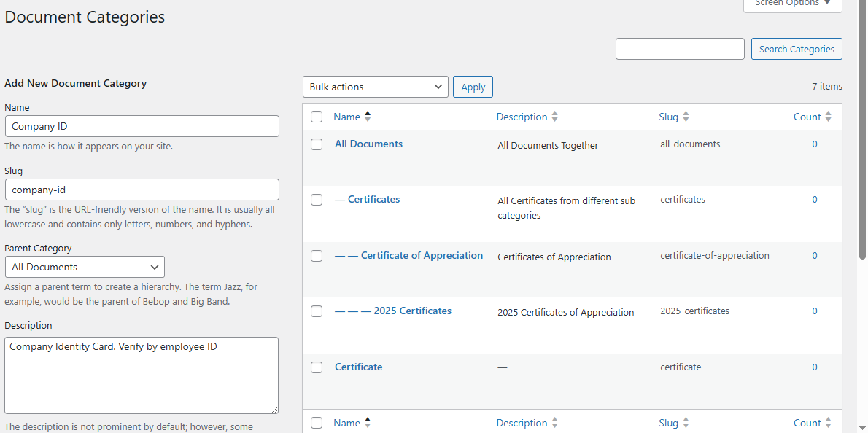This screenshot has width=868, height=433.
Task: Open the All Documents category link
Action: (x=368, y=144)
